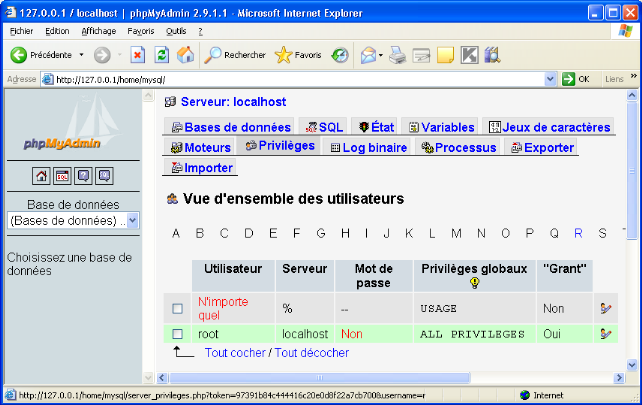Click the global privileges lightbulb hint icon
This screenshot has width=642, height=405.
[474, 283]
